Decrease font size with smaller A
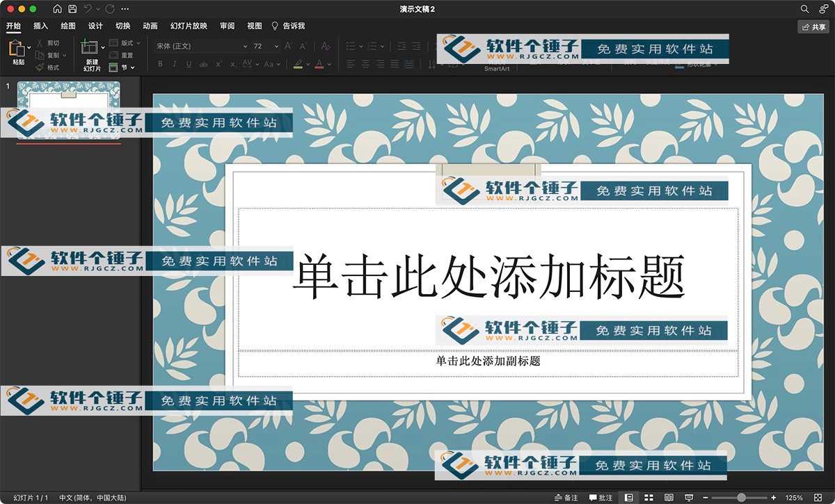The width and height of the screenshot is (835, 504). (x=303, y=46)
